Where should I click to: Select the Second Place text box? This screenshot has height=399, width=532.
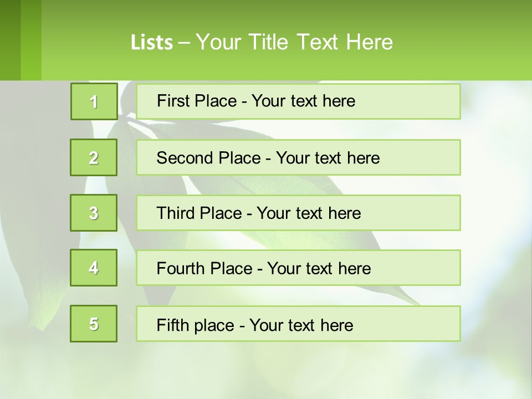click(x=298, y=157)
